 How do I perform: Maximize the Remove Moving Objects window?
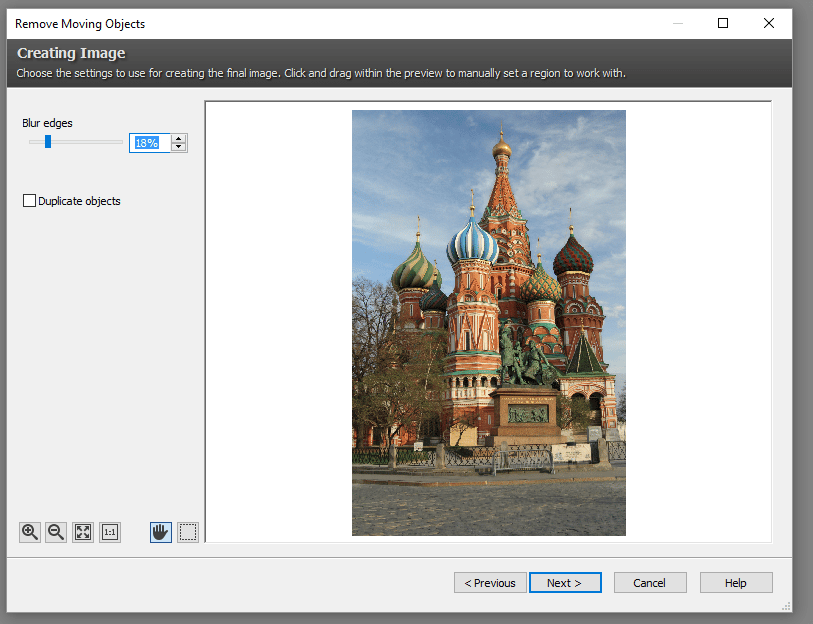723,23
